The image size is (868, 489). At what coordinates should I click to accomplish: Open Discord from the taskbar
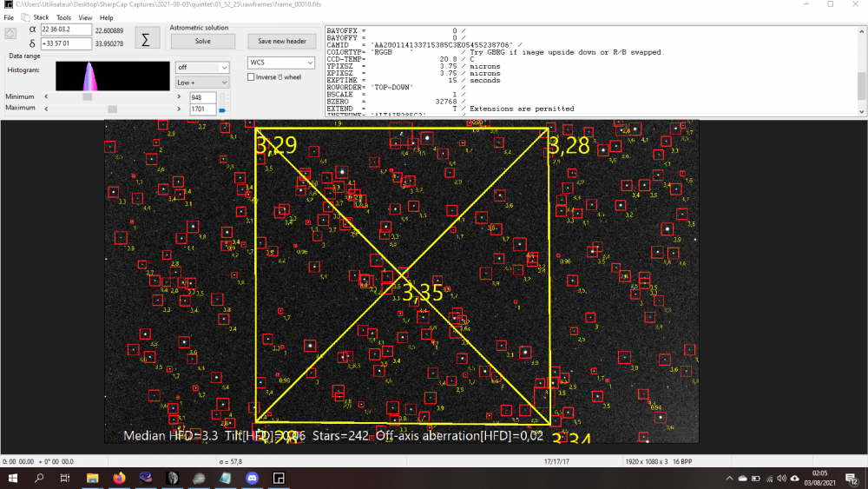pyautogui.click(x=252, y=478)
